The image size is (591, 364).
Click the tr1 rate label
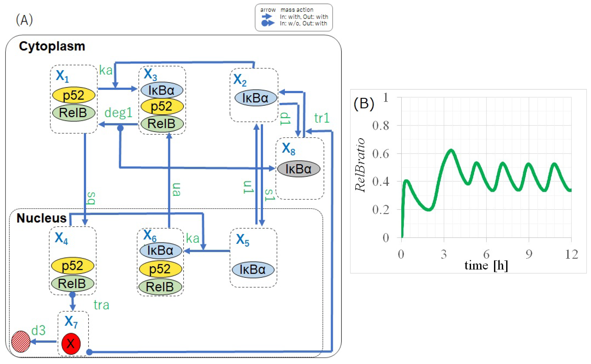[322, 118]
